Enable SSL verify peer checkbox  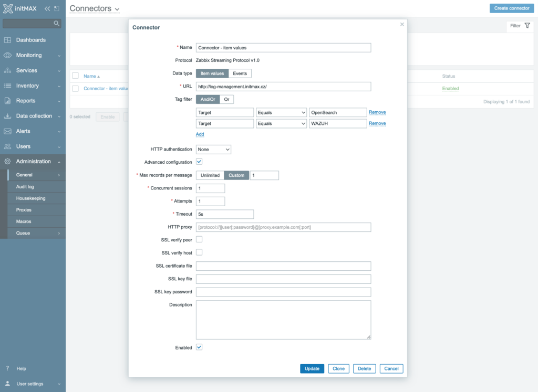(x=199, y=239)
